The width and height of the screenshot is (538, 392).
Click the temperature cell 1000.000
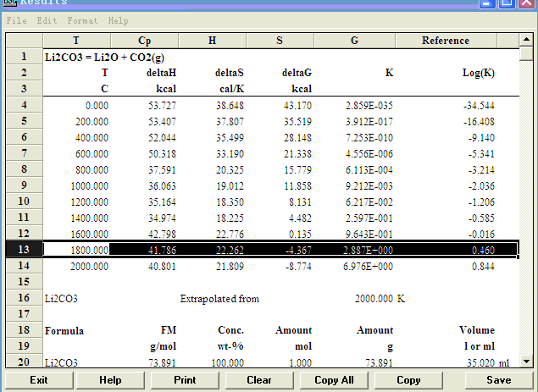click(90, 186)
